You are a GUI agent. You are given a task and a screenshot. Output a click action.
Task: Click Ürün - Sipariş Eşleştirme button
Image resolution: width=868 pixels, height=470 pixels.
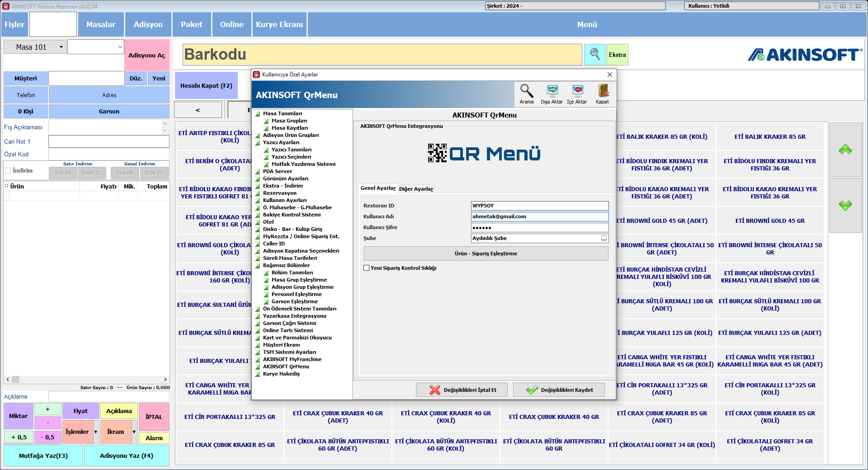click(486, 254)
